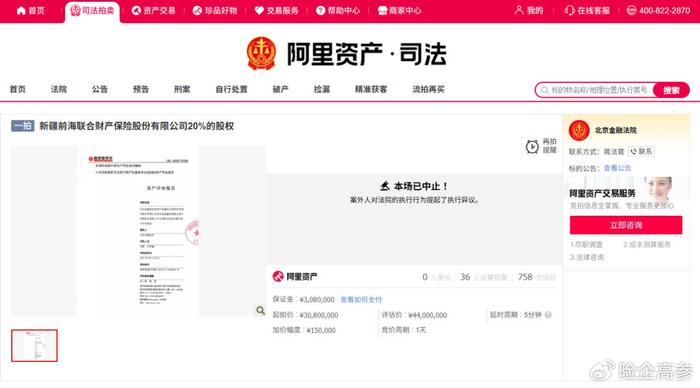Open 珍品好物 in the top bar
The width and height of the screenshot is (700, 388).
tap(215, 10)
